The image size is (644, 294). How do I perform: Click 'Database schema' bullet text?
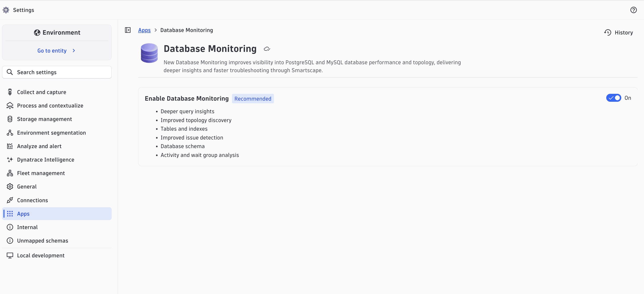[x=183, y=147]
